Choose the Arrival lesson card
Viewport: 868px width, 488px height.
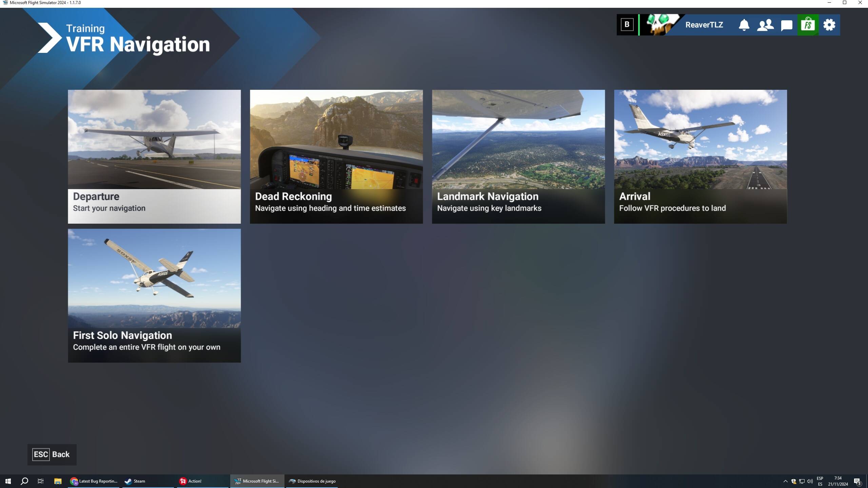pos(701,157)
